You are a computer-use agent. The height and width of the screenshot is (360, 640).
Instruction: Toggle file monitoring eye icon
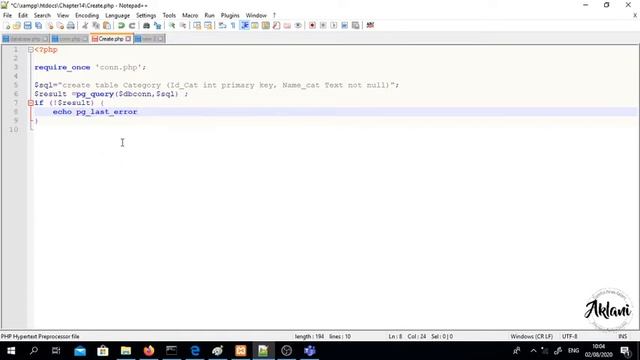[x=298, y=26]
